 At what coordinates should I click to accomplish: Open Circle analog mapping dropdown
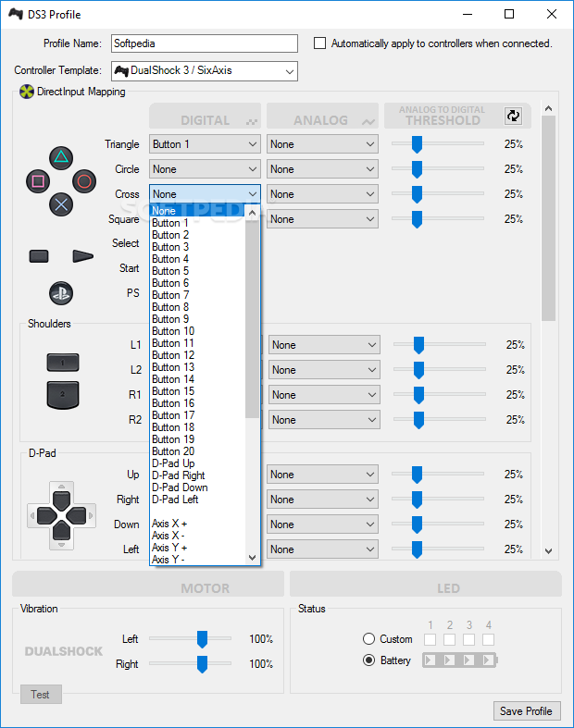pos(322,169)
